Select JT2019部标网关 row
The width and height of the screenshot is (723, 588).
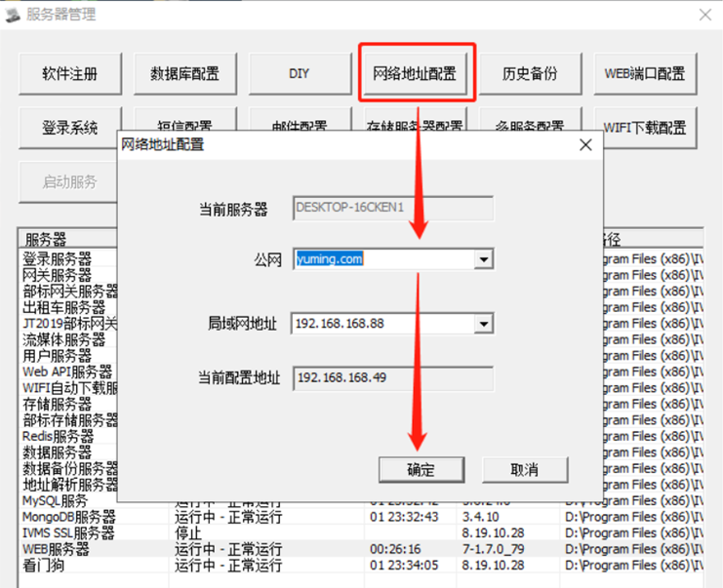point(69,324)
